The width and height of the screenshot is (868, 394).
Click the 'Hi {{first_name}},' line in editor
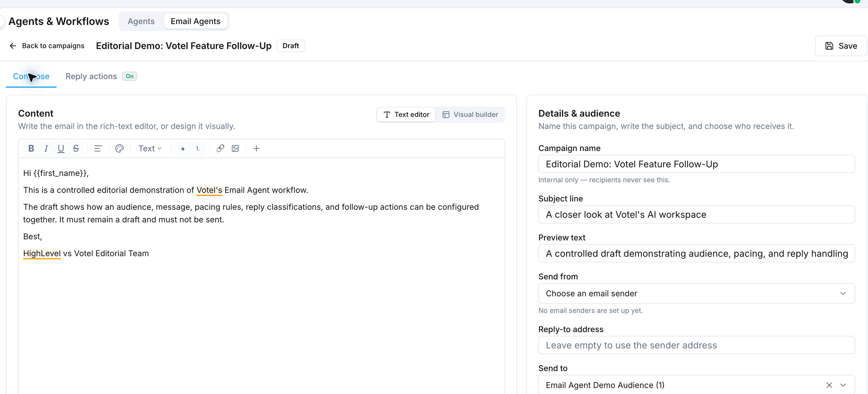tap(56, 173)
